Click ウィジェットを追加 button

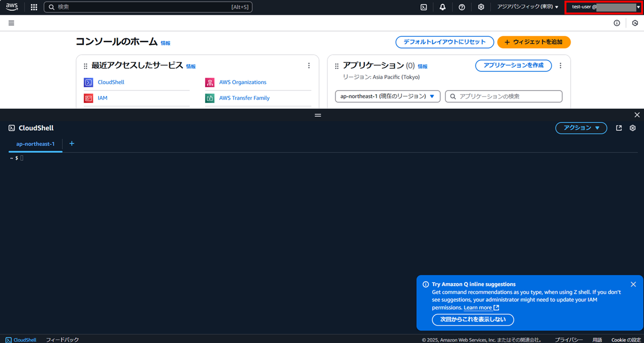click(x=534, y=42)
